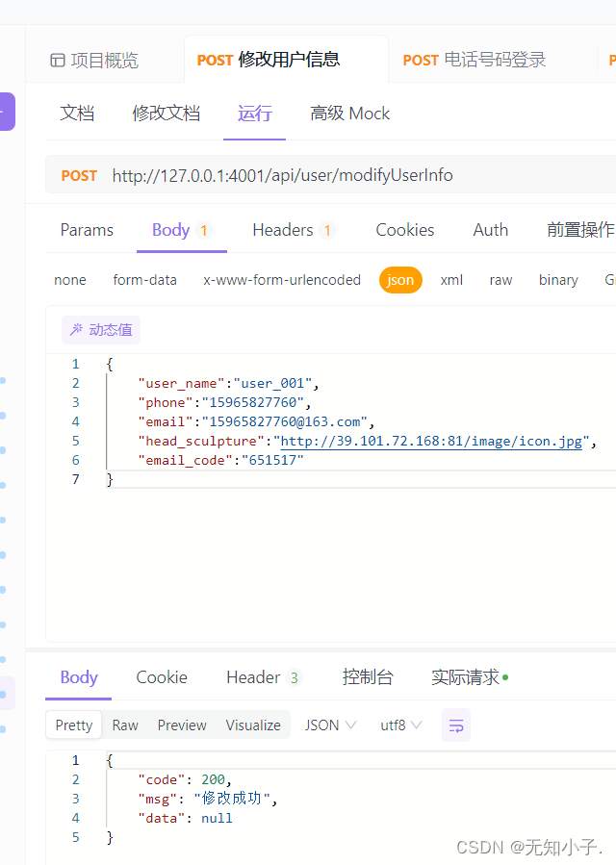Click the "email_code" line in request body
Viewport: 616px width, 865px height.
pyautogui.click(x=220, y=460)
